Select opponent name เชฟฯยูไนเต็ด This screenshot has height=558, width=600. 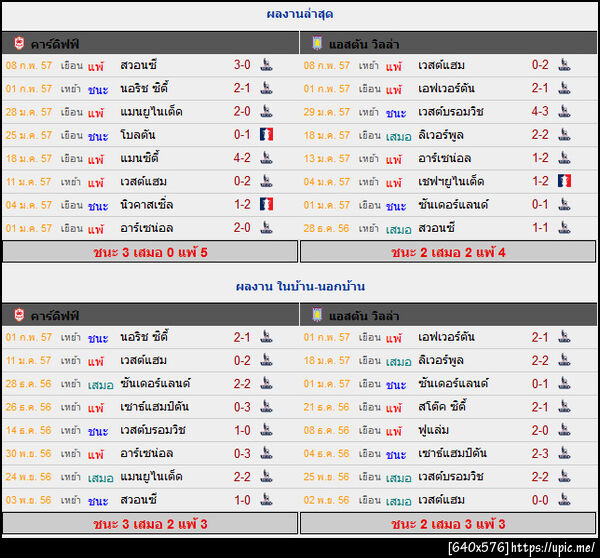[x=451, y=181]
